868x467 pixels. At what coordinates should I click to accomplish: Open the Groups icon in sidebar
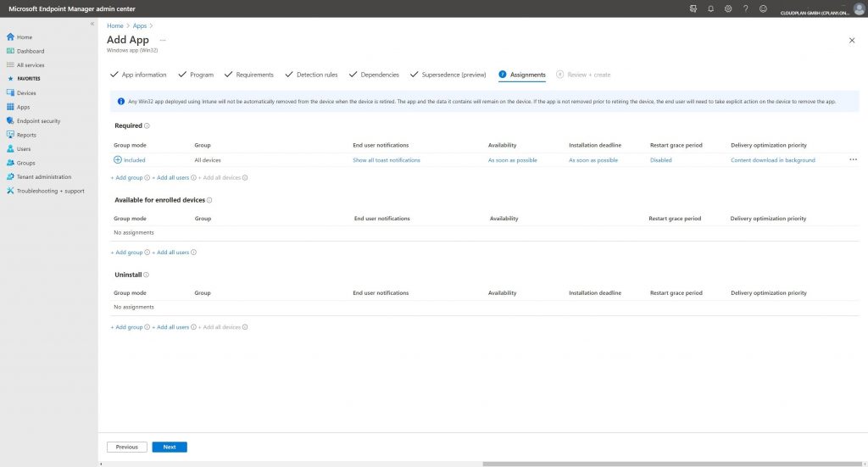10,163
